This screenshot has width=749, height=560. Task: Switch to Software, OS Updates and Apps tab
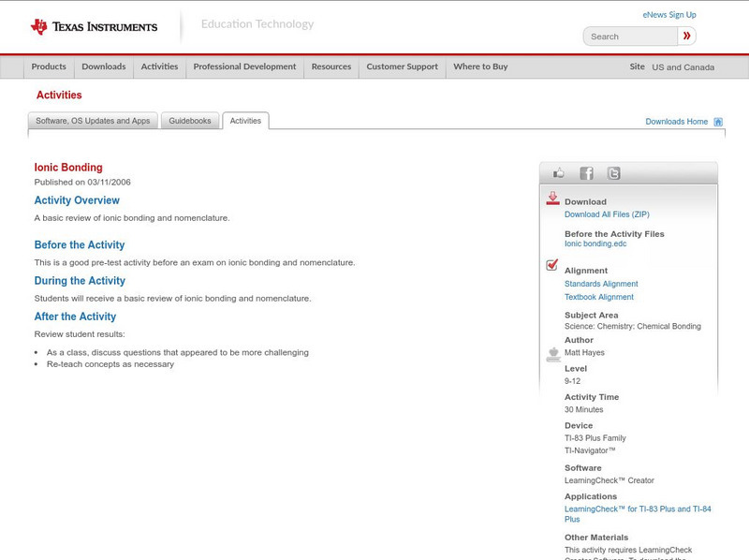click(93, 121)
